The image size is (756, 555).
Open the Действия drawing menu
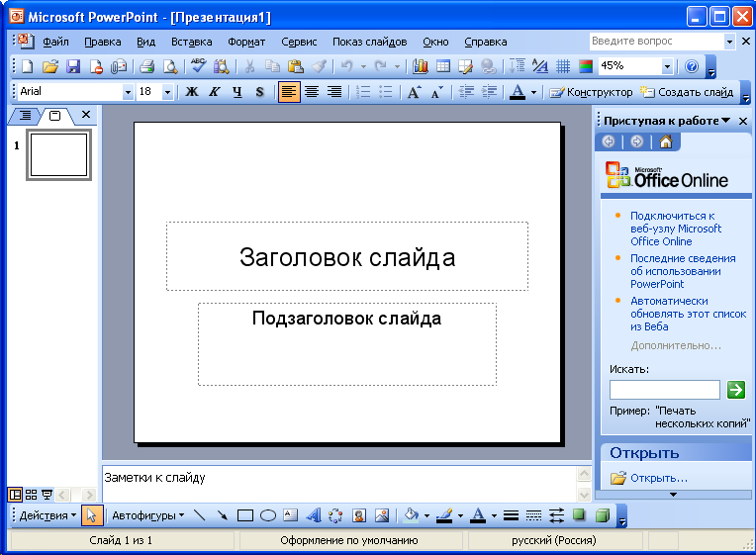pos(47,515)
